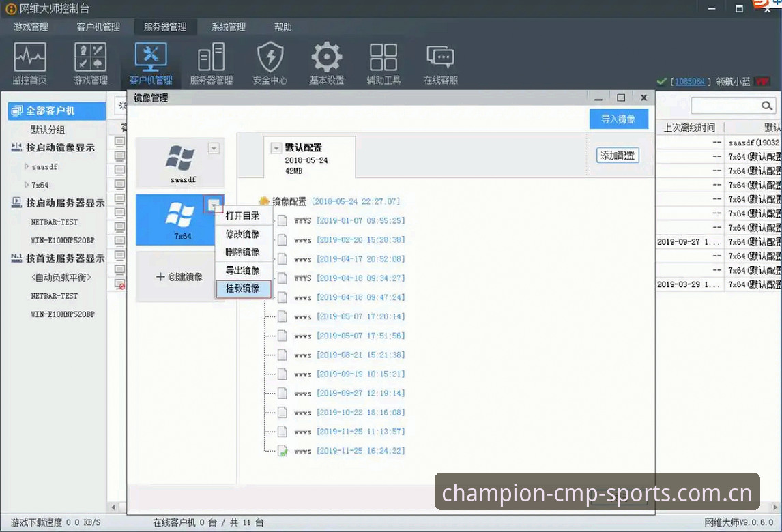782x532 pixels.
Task: Select NETBAR-TEST under 按首选服务器显示
Action: click(55, 295)
